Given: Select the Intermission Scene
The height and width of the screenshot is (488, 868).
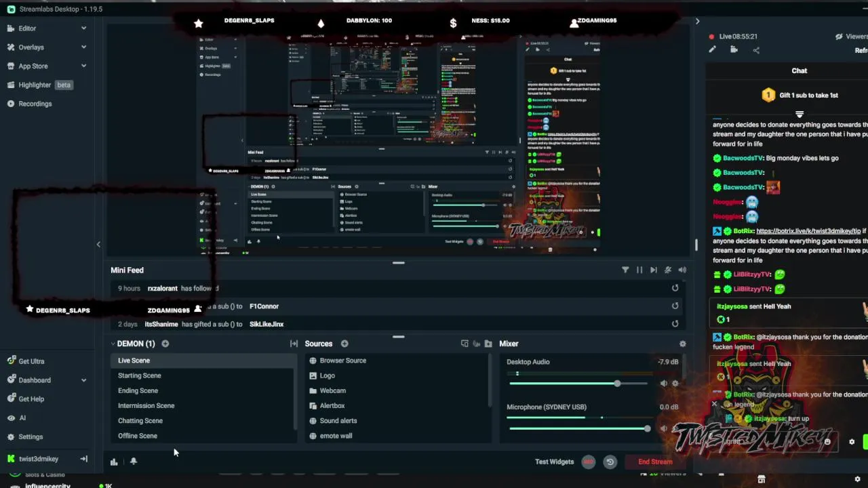Looking at the screenshot, I should click(x=203, y=405).
